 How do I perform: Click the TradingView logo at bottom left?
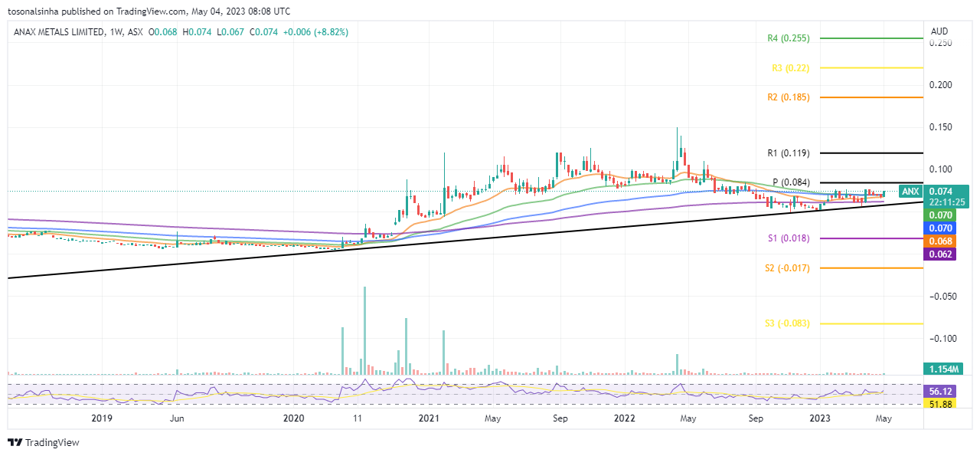coord(43,442)
